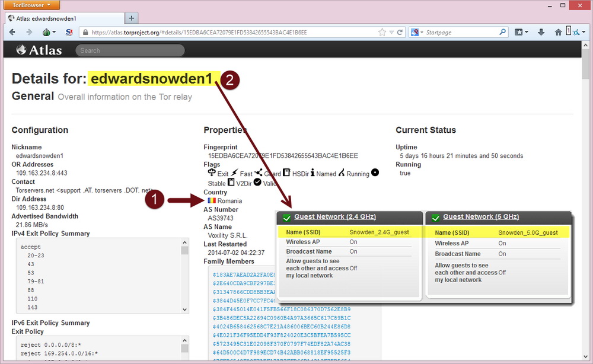Click the Valid flag checkmark icon
This screenshot has height=364, width=593.
257,183
